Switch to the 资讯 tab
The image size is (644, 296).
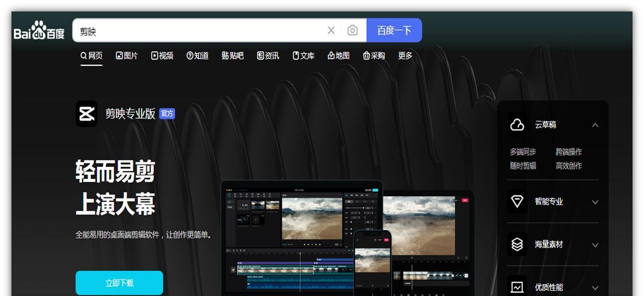[x=268, y=56]
